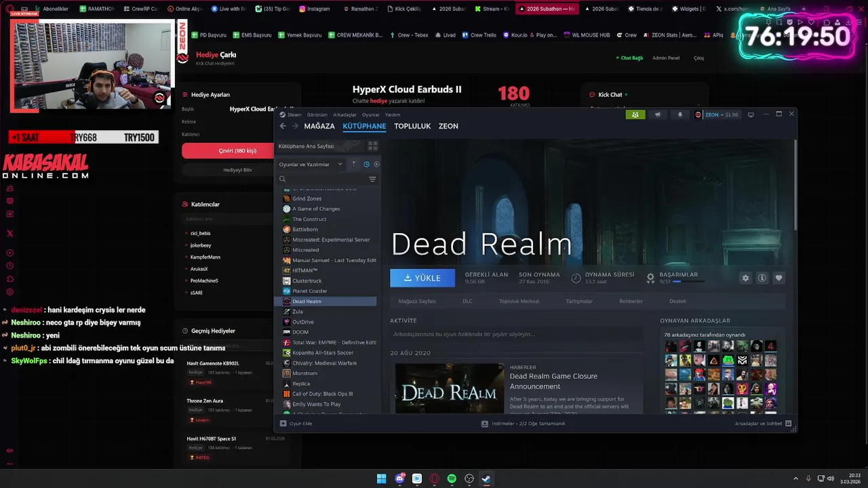Go forward with Steam's right arrow
The height and width of the screenshot is (488, 868).
pyautogui.click(x=295, y=126)
